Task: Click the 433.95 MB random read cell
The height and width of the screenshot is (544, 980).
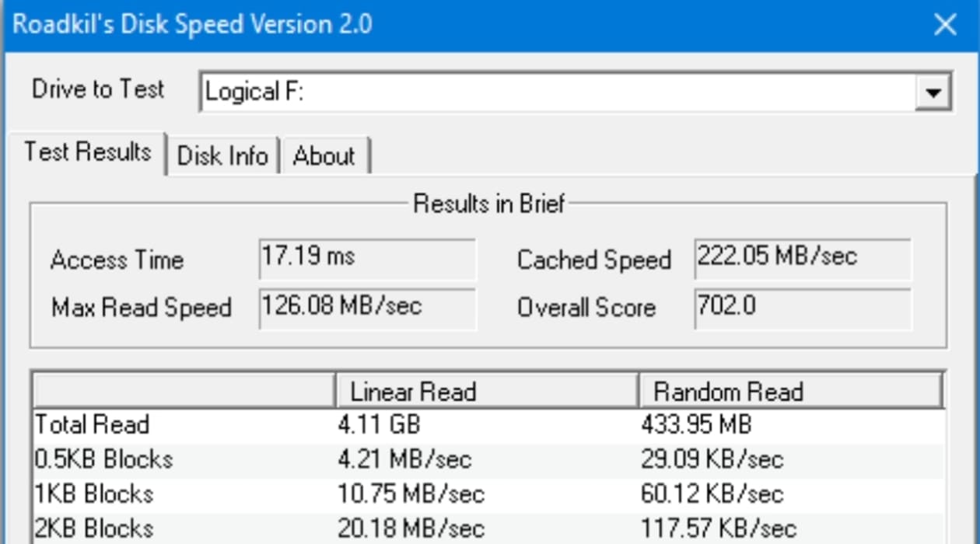Action: tap(696, 425)
